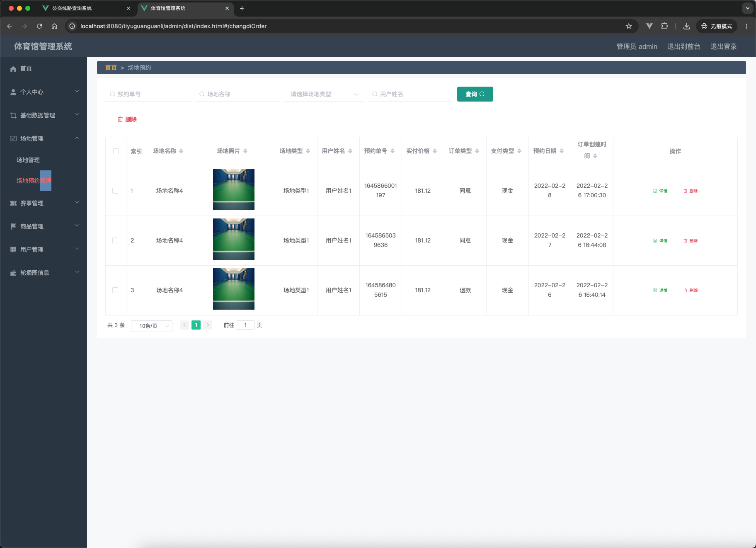
Task: Click the 预约单号 search field
Action: 148,94
